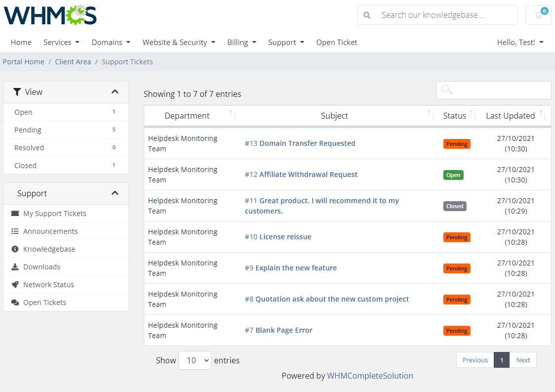The width and height of the screenshot is (555, 392).
Task: Open ticket #7 Blank Page Error
Action: 278,330
